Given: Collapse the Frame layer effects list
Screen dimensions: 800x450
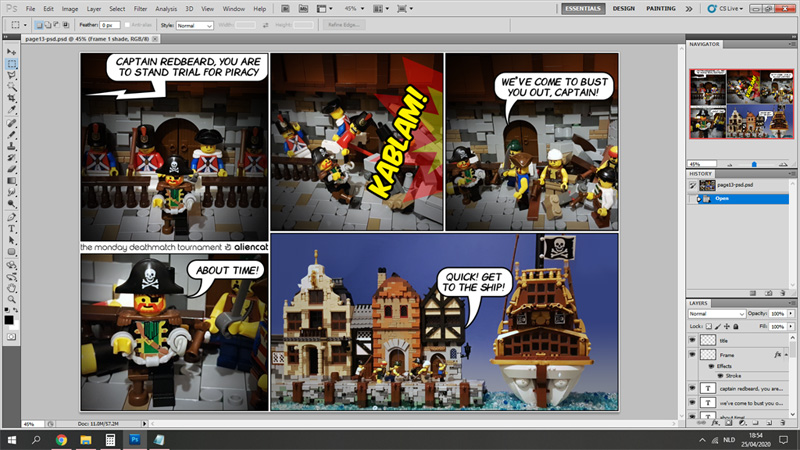Looking at the screenshot, I should pyautogui.click(x=786, y=355).
